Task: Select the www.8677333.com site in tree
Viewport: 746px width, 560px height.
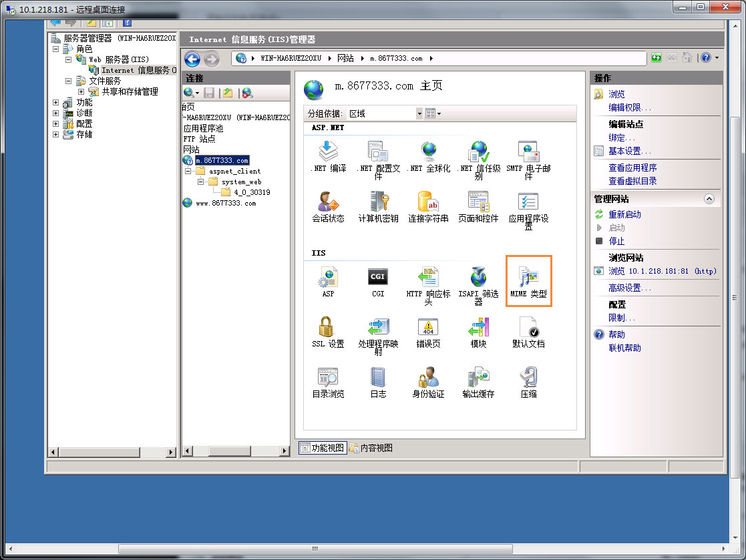Action: pos(225,203)
